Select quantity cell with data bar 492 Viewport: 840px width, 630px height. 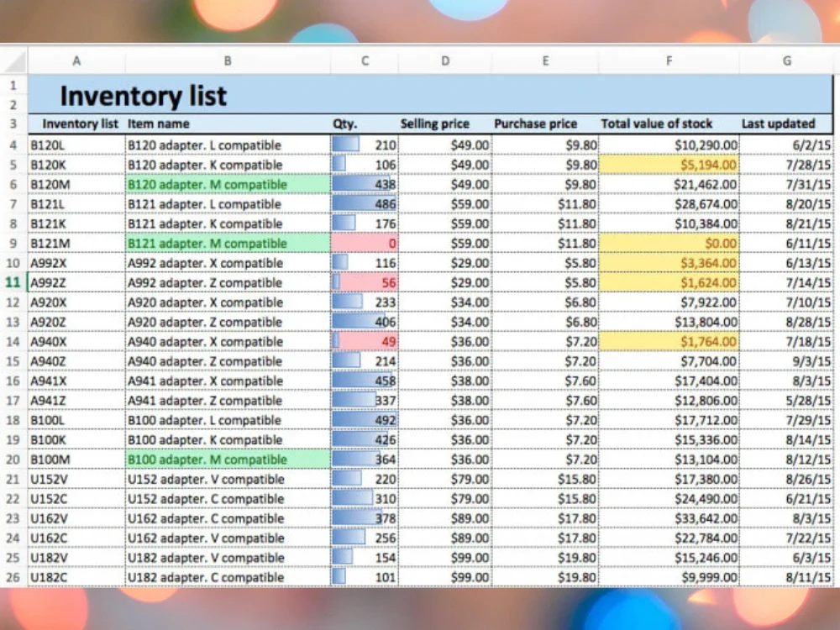[x=365, y=420]
